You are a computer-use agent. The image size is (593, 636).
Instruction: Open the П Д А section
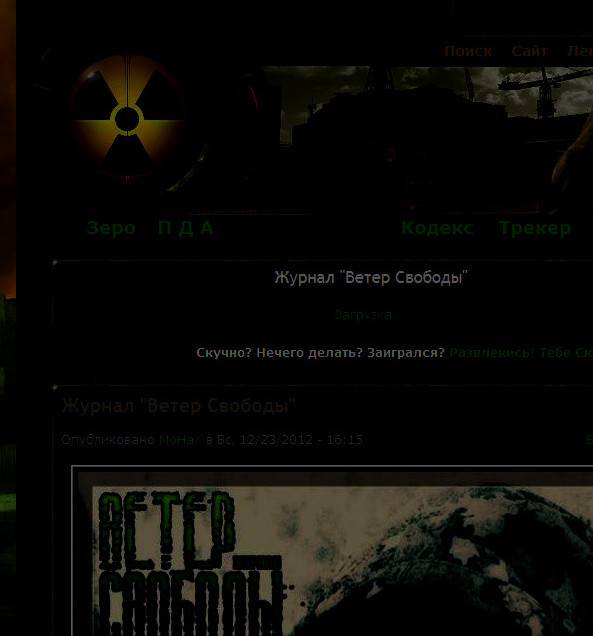185,228
